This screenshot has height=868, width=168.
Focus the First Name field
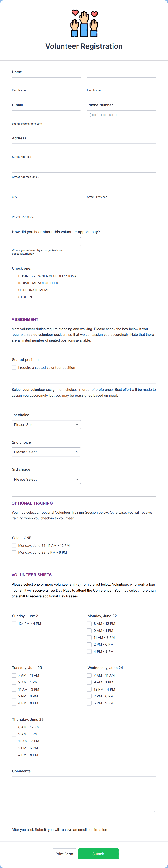tap(46, 81)
